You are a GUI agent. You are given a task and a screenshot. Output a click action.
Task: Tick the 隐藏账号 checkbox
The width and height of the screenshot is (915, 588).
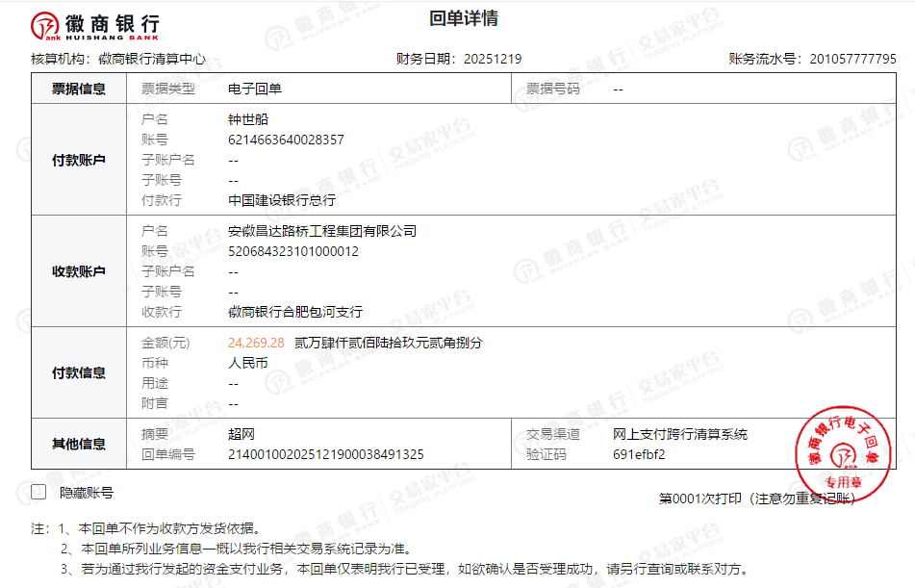38,492
